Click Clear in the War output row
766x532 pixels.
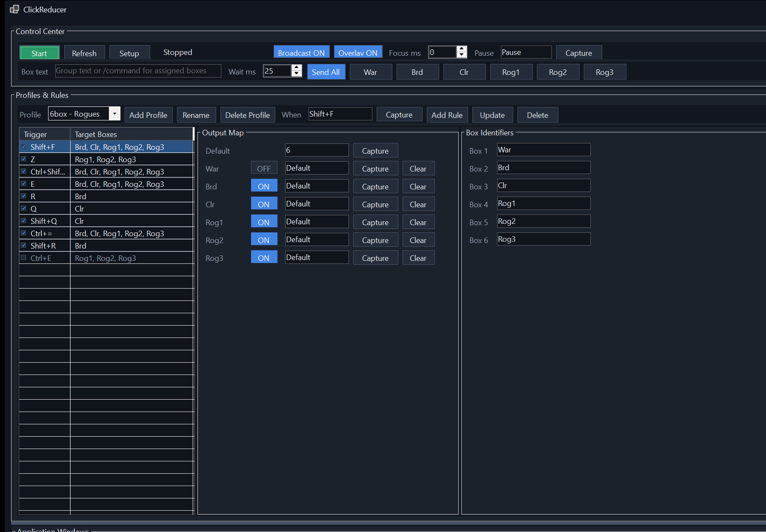click(418, 169)
